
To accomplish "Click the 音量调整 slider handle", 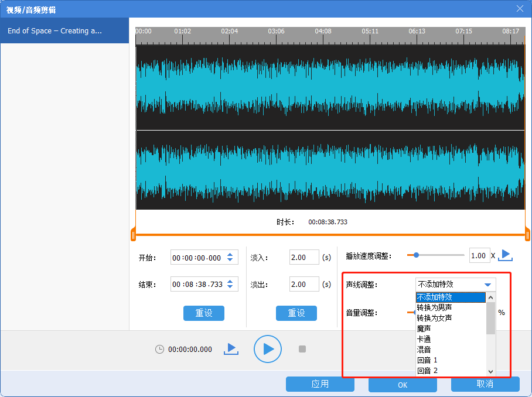I will coord(414,312).
